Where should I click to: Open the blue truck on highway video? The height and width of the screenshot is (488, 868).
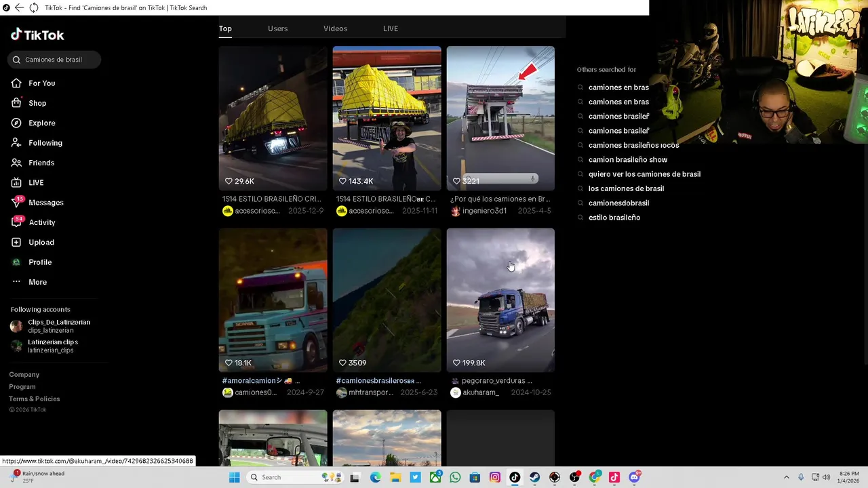click(x=500, y=300)
